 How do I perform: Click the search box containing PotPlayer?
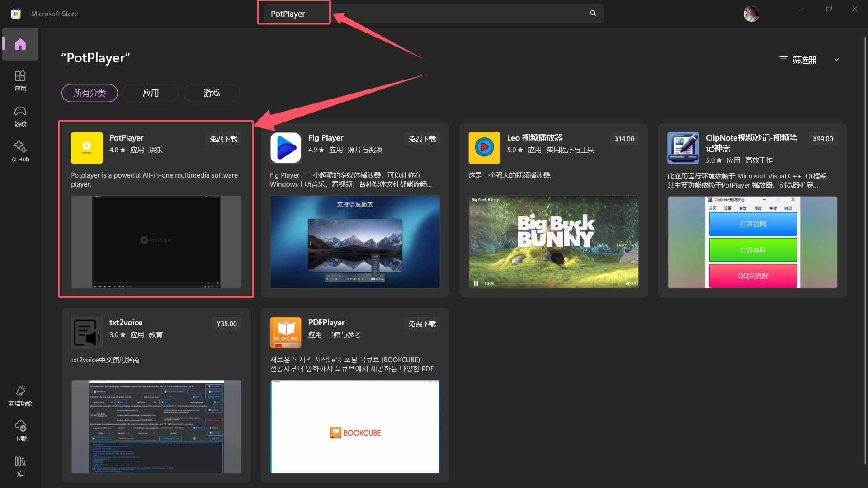[x=429, y=14]
